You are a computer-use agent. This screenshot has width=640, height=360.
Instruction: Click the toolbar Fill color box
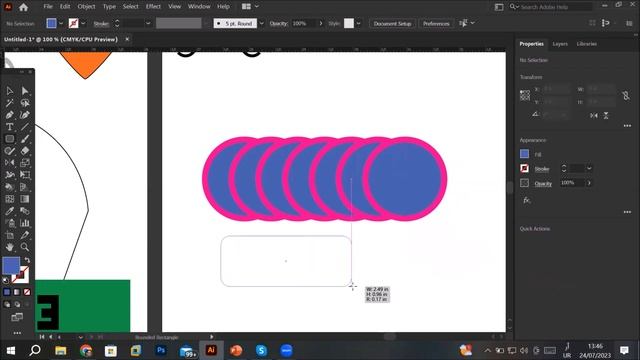pyautogui.click(x=11, y=266)
